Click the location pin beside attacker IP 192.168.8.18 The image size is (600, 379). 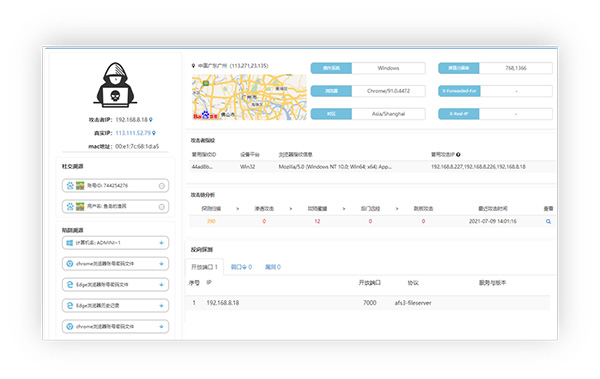coord(151,120)
